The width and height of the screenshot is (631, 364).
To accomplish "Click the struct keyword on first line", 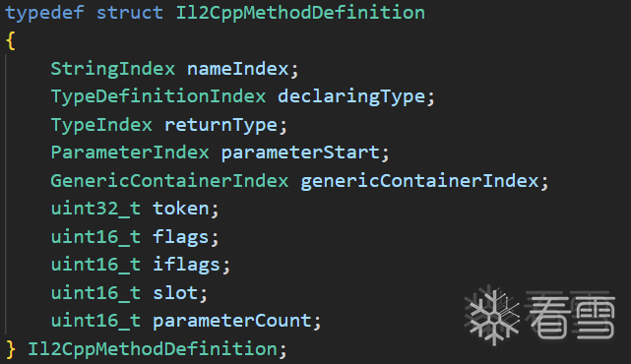I will [130, 13].
